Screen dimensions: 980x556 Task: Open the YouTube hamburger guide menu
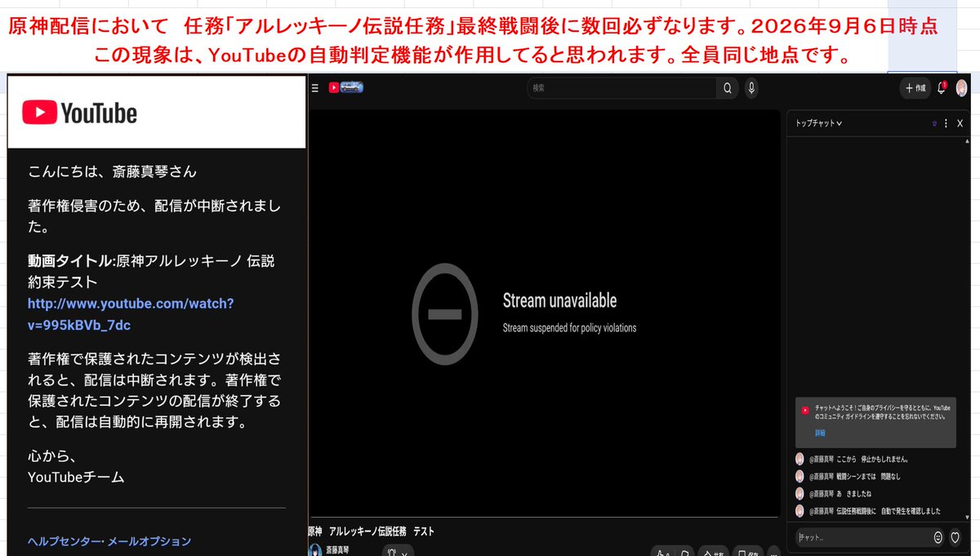pos(315,87)
